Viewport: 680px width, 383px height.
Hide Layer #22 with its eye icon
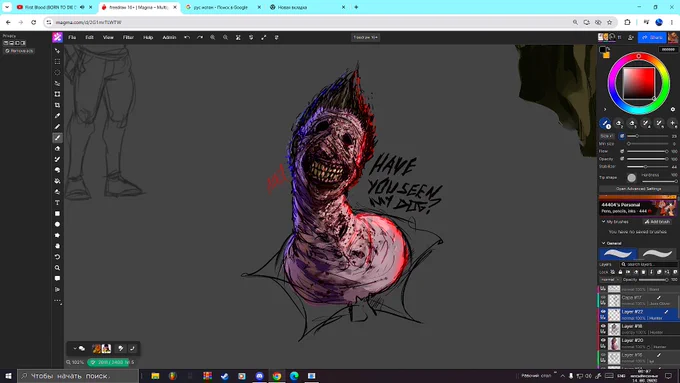[x=603, y=311]
